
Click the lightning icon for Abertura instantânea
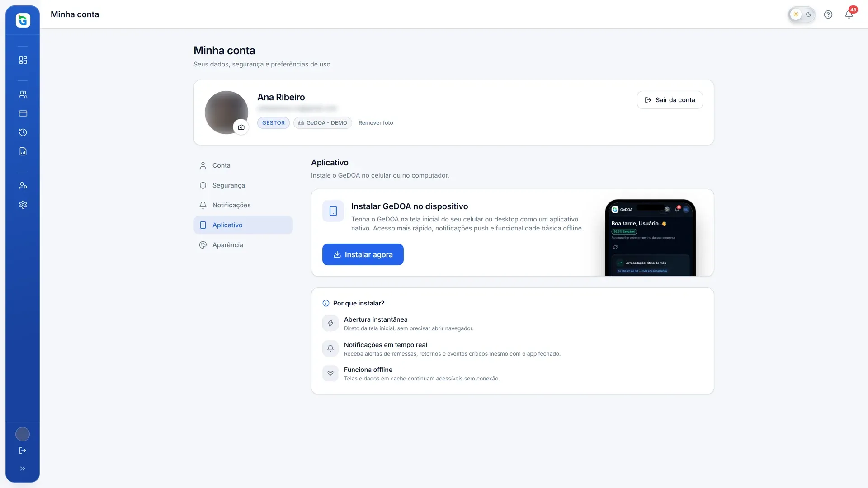click(330, 323)
